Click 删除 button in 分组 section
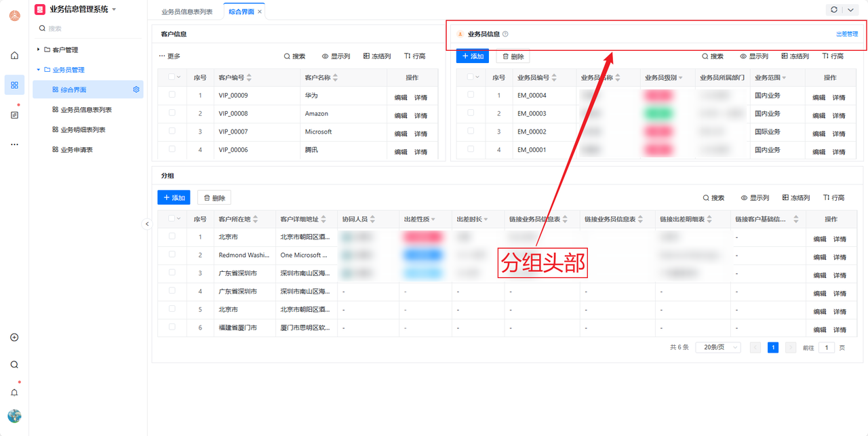Viewport: 868px width, 436px height. [214, 198]
